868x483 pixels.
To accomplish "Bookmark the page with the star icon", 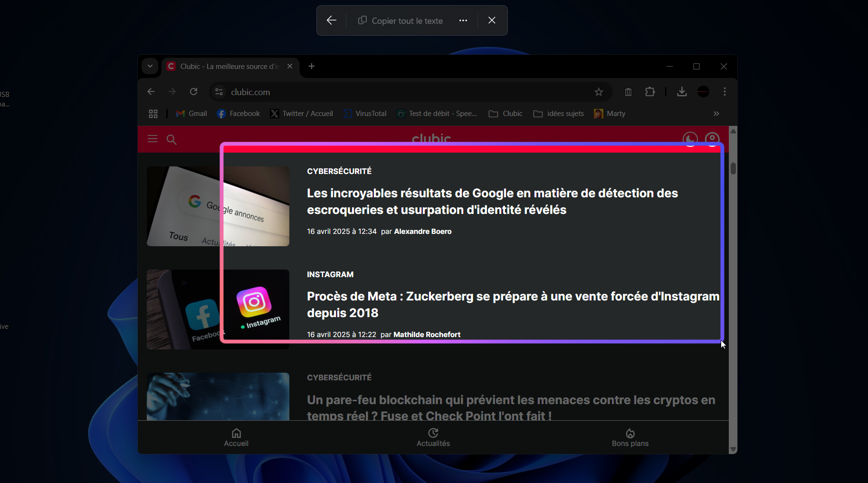I will [x=599, y=92].
